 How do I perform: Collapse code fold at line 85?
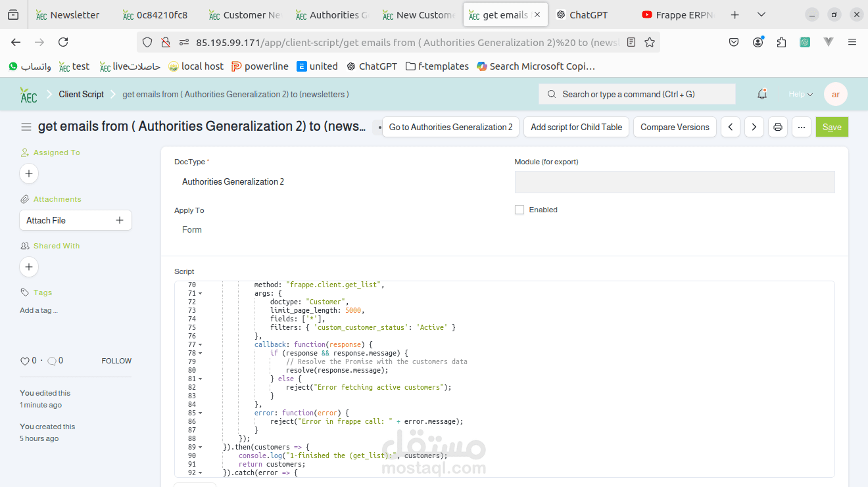200,413
